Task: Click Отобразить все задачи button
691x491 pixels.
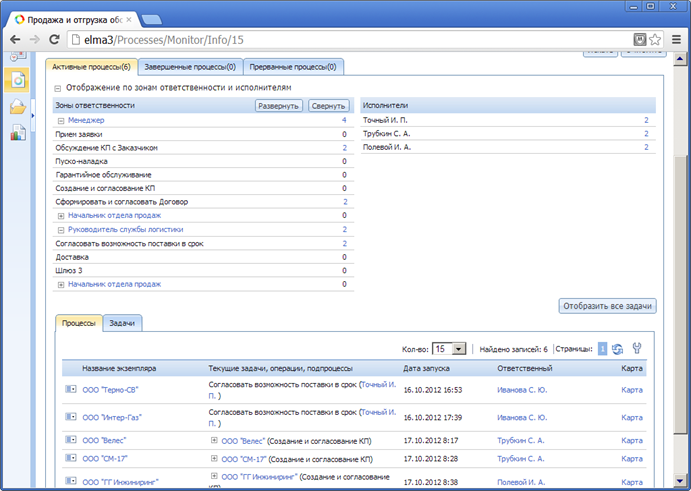Action: (607, 306)
